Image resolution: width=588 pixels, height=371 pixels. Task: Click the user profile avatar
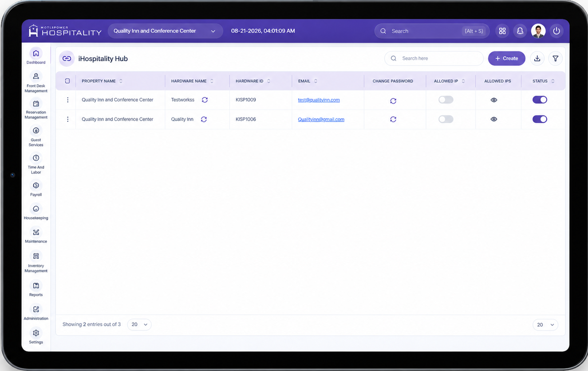click(x=538, y=31)
